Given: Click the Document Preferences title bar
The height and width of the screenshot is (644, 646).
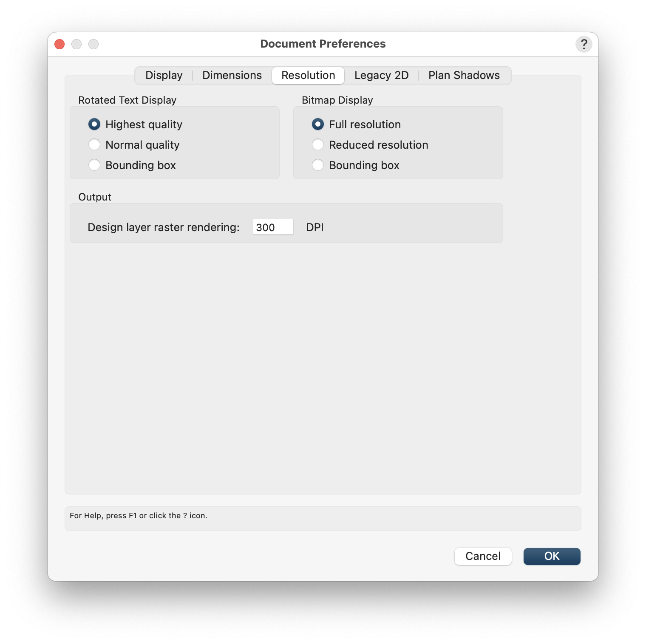Looking at the screenshot, I should tap(323, 43).
